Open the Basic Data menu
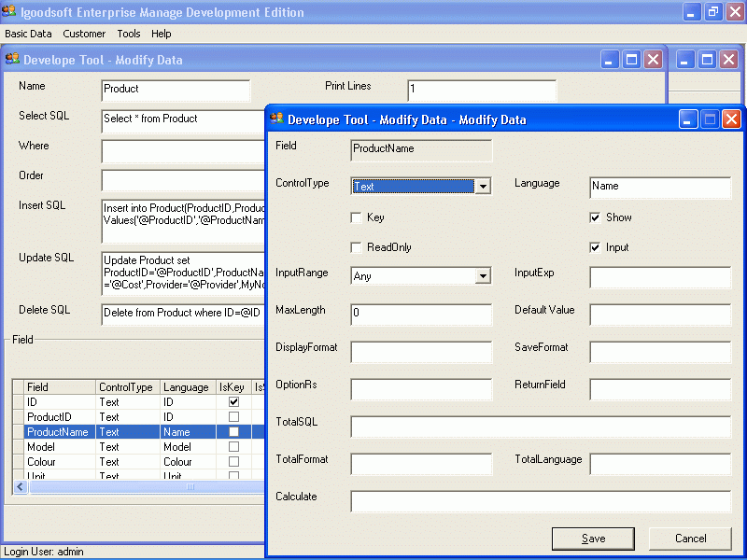The width and height of the screenshot is (747, 560). [28, 34]
